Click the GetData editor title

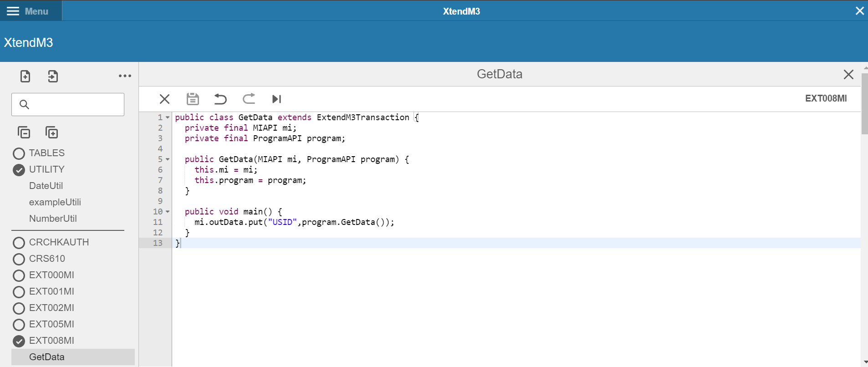[x=500, y=74]
